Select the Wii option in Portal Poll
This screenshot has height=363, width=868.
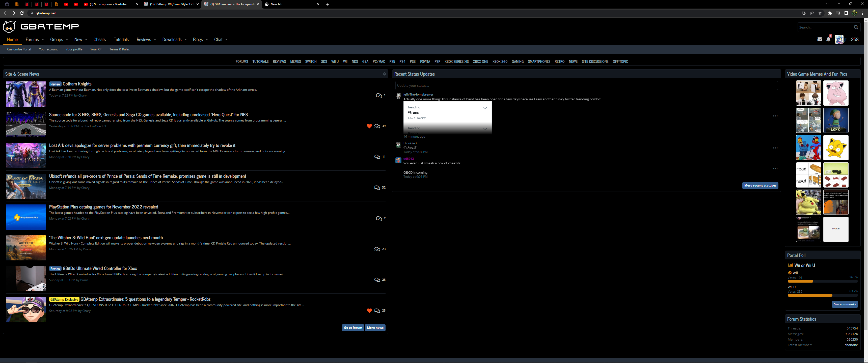(x=793, y=273)
